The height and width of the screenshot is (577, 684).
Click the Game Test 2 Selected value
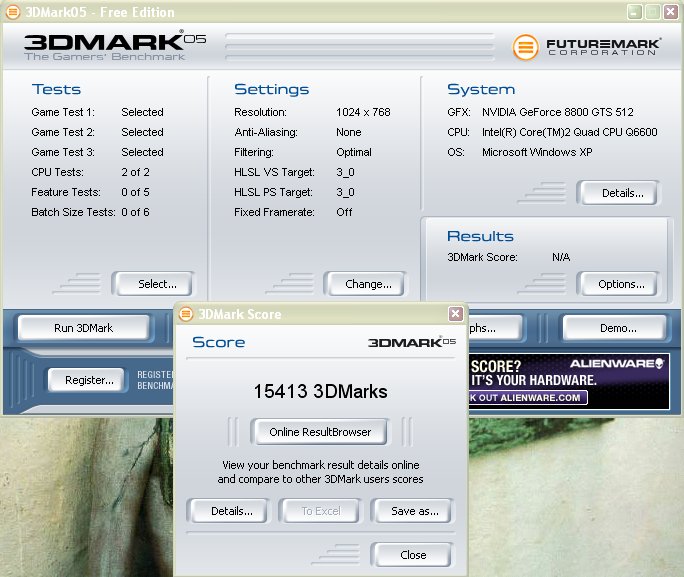click(142, 132)
